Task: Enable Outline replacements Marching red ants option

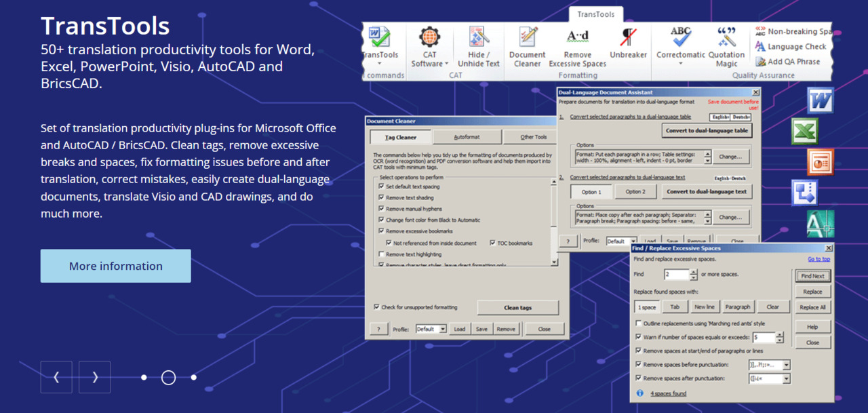Action: point(639,323)
